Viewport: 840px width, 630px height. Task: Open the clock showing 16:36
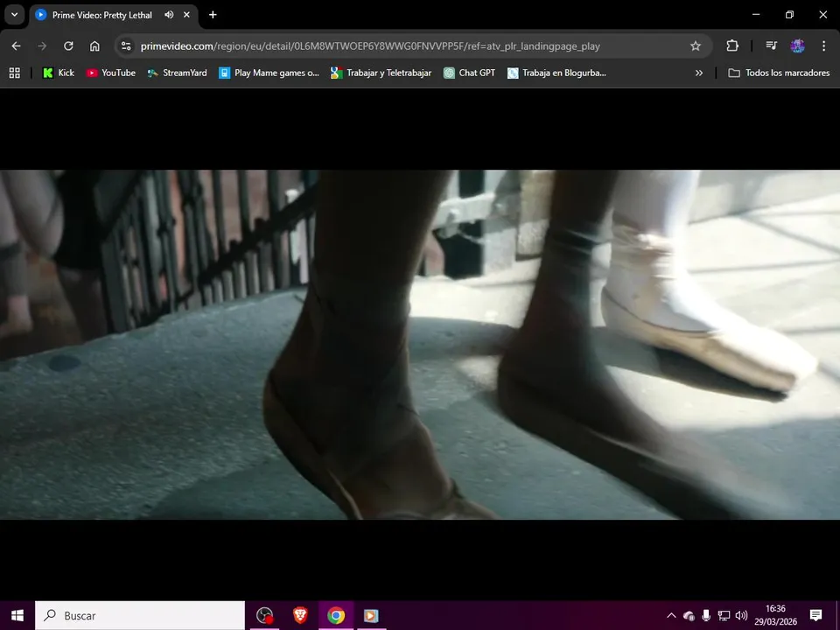(776, 615)
